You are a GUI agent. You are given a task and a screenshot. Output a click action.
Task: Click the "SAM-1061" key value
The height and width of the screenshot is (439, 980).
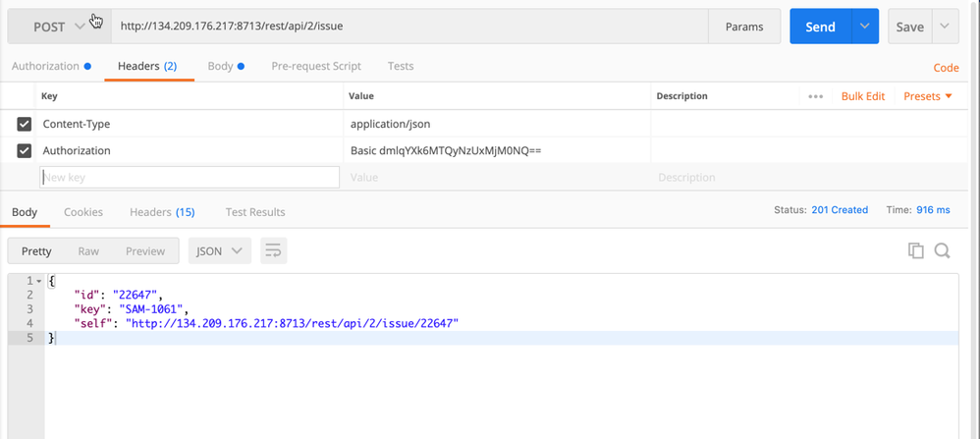(x=152, y=309)
